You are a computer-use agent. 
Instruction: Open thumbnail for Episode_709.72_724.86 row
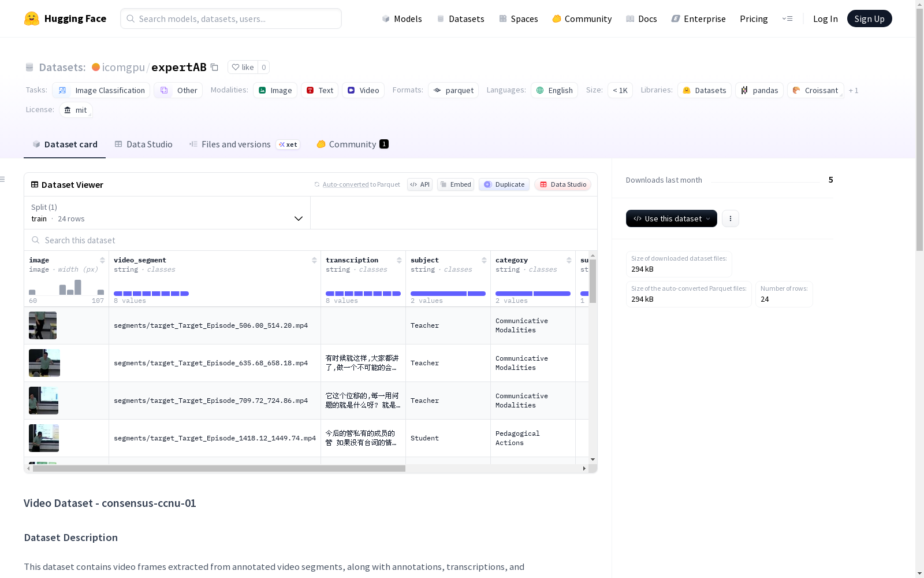(43, 401)
